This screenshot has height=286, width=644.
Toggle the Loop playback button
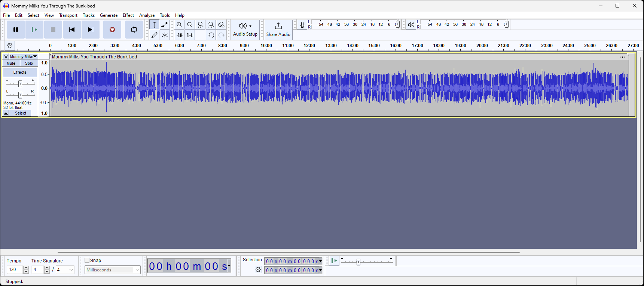134,30
